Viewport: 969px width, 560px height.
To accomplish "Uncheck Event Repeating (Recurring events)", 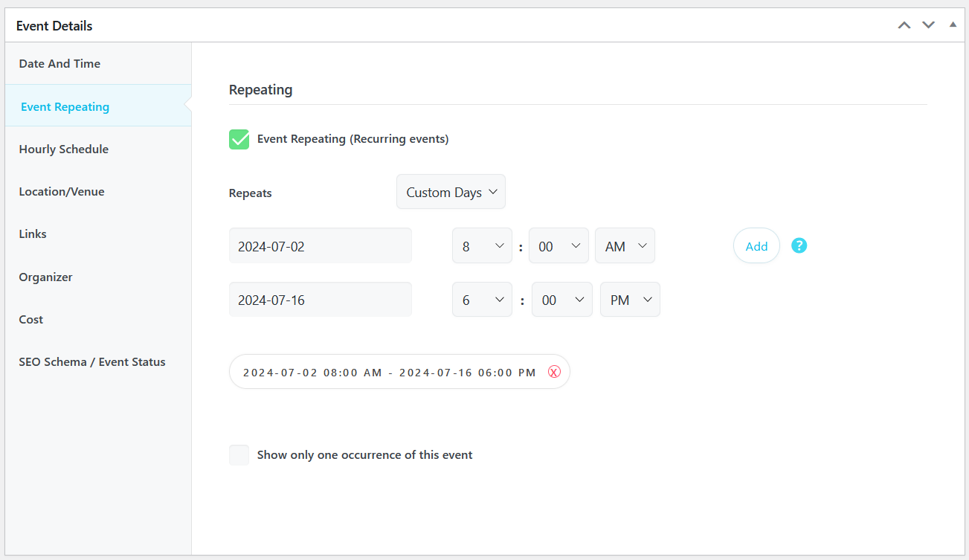I will pos(239,139).
